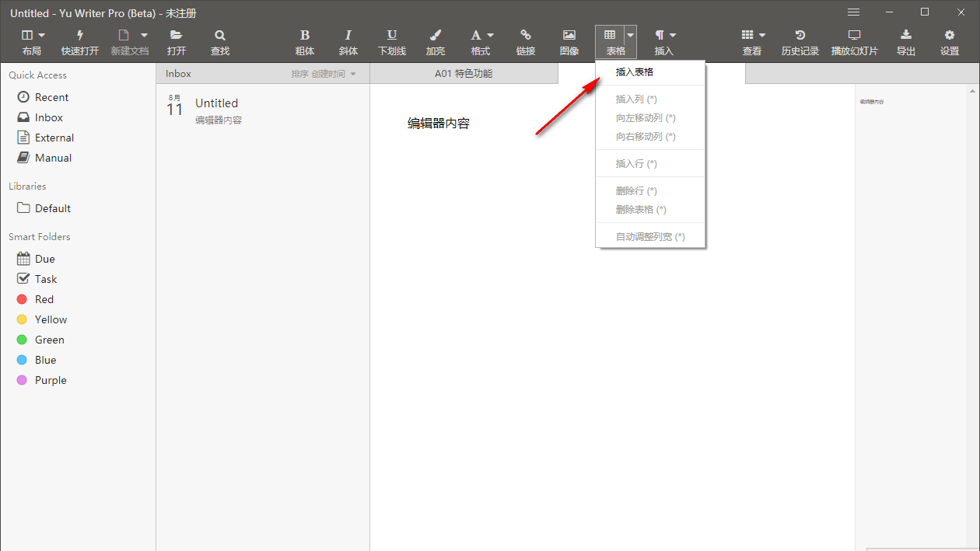Open the 排序 创建时间 sort dropdown

[x=324, y=74]
